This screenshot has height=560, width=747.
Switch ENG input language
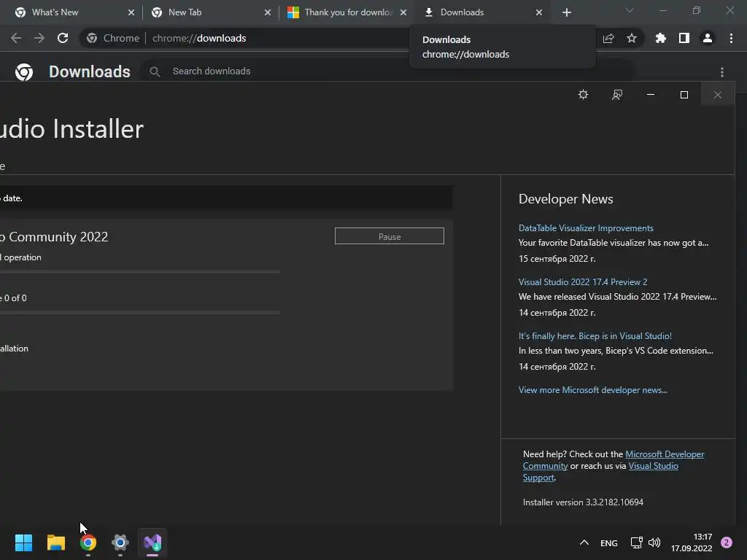point(609,542)
